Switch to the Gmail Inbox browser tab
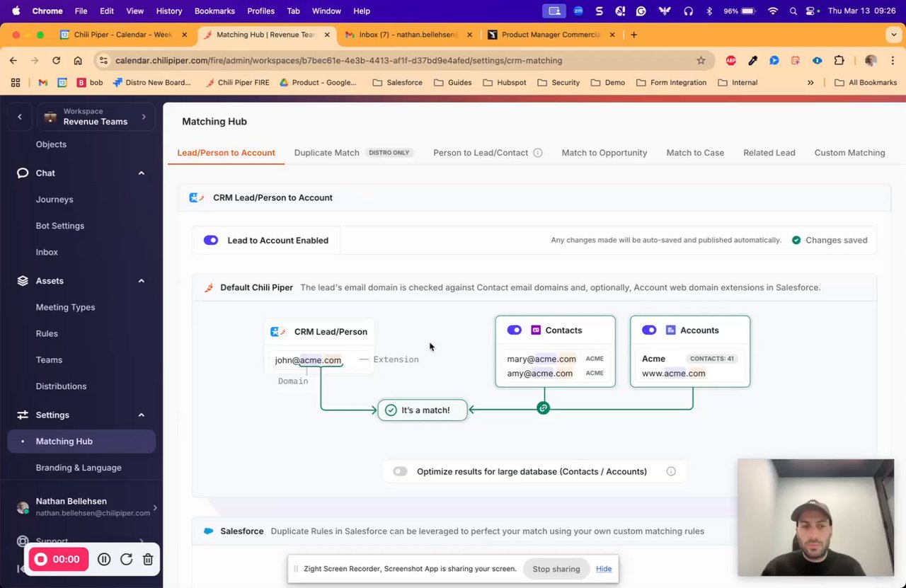The width and height of the screenshot is (906, 588). click(x=408, y=35)
